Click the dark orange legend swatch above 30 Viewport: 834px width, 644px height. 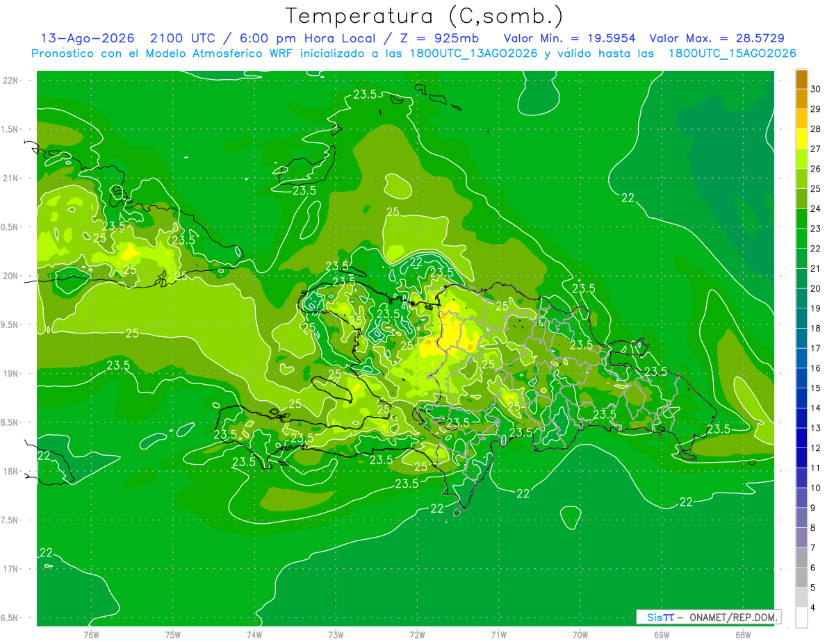[801, 79]
